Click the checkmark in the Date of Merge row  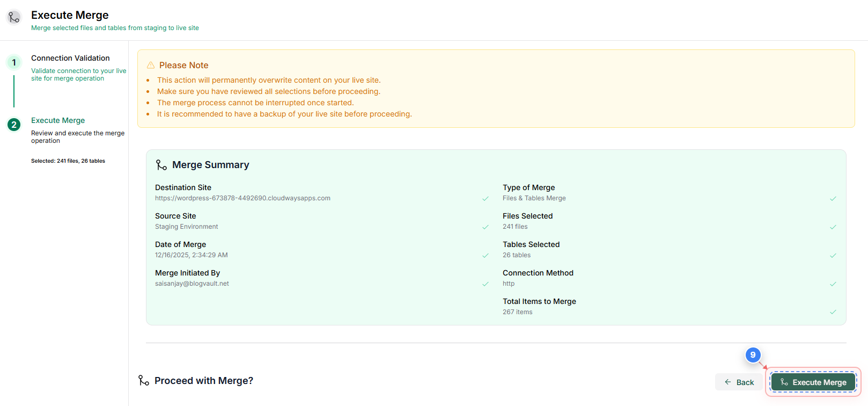pyautogui.click(x=486, y=256)
